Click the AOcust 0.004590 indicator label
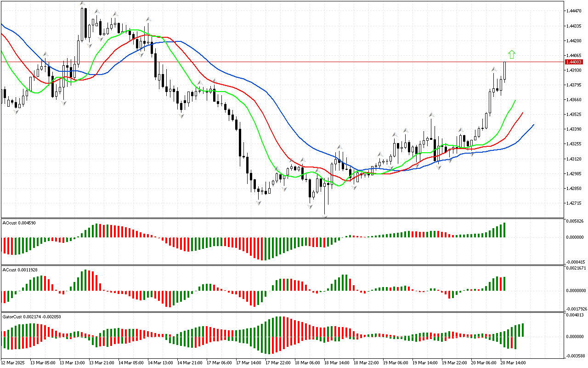588x368 pixels. tap(19, 223)
